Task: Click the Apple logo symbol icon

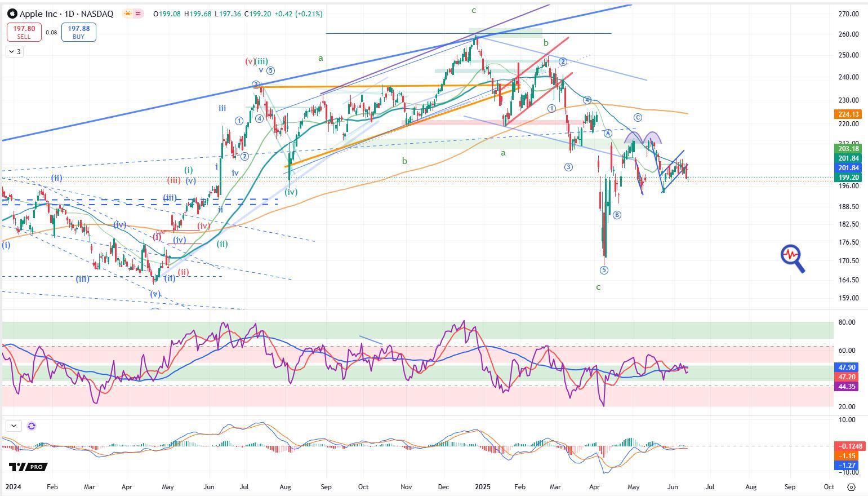Action: click(12, 14)
